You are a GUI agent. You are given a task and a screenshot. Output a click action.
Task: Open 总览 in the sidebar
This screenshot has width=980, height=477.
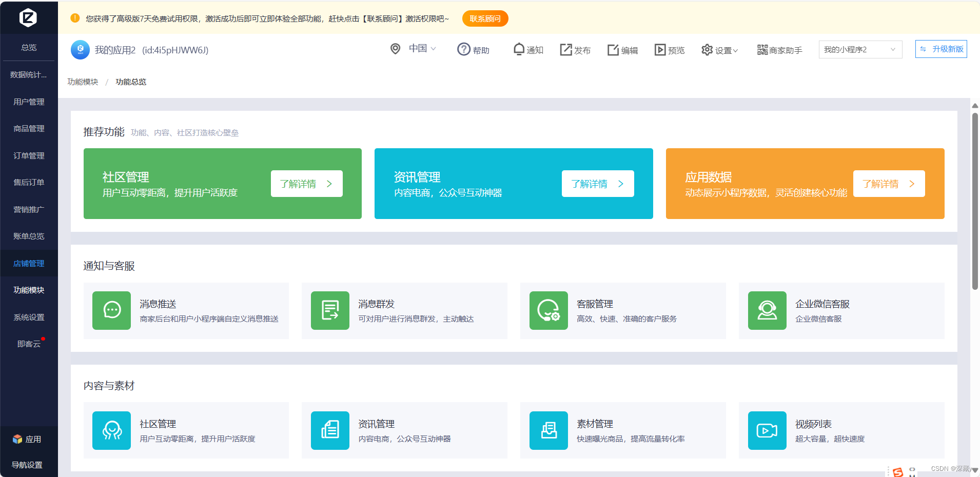(x=29, y=47)
